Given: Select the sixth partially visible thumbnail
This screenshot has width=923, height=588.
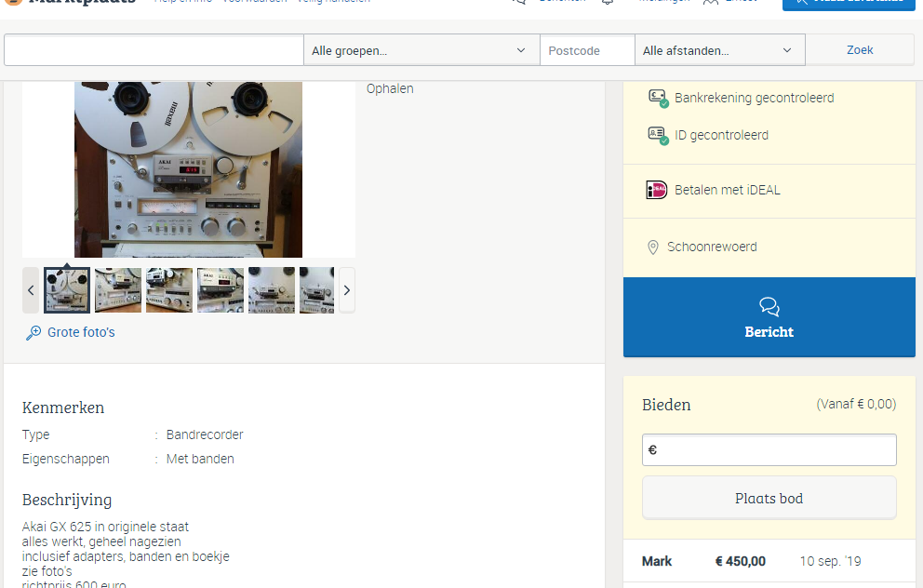Looking at the screenshot, I should click(x=316, y=290).
